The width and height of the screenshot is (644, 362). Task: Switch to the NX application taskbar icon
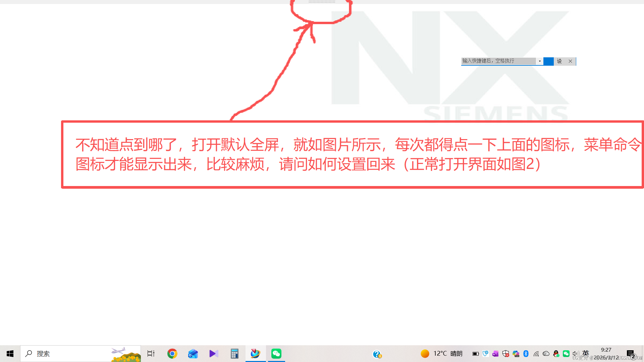255,354
